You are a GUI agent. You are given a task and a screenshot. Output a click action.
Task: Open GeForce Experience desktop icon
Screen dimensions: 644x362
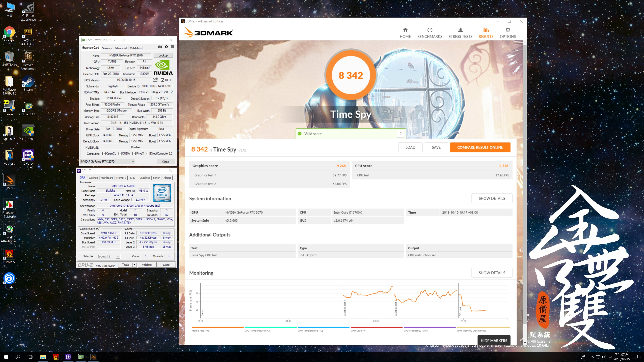[x=28, y=11]
